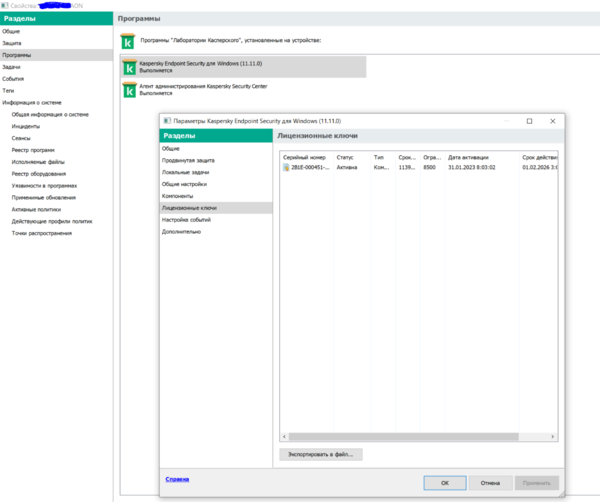Open Общая информация о системе item
Screen dimensions: 600x502
pyautogui.click(x=50, y=114)
